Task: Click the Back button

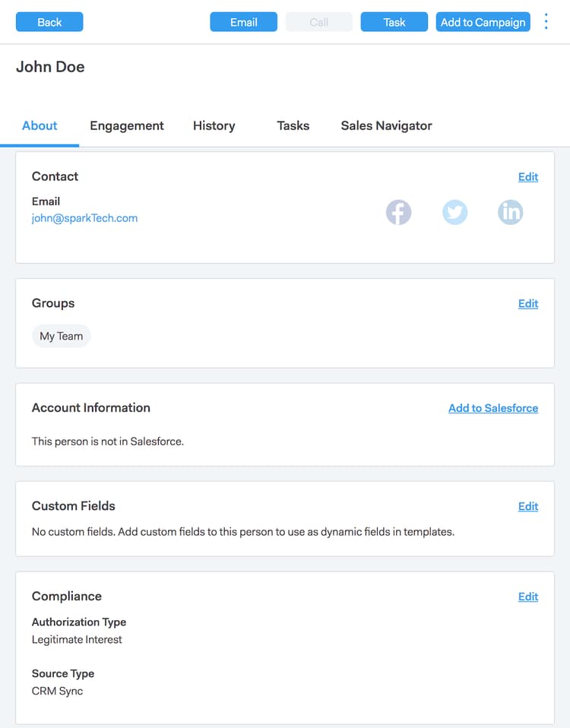Action: (x=49, y=22)
